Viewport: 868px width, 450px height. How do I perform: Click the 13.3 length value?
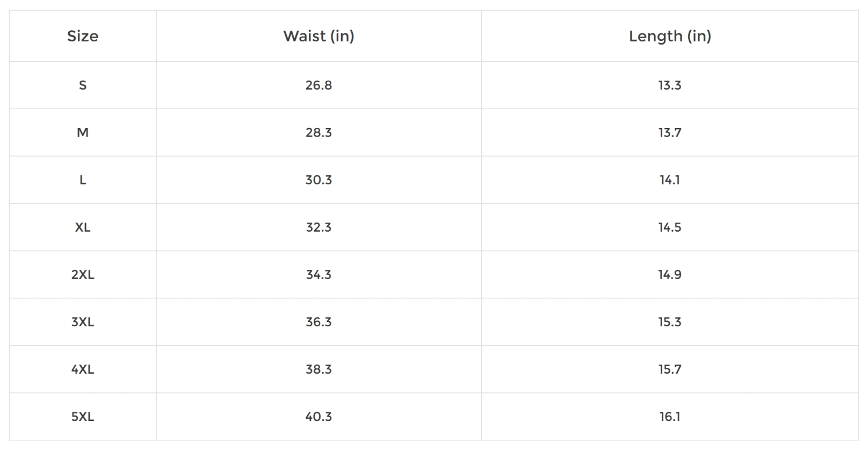(670, 85)
